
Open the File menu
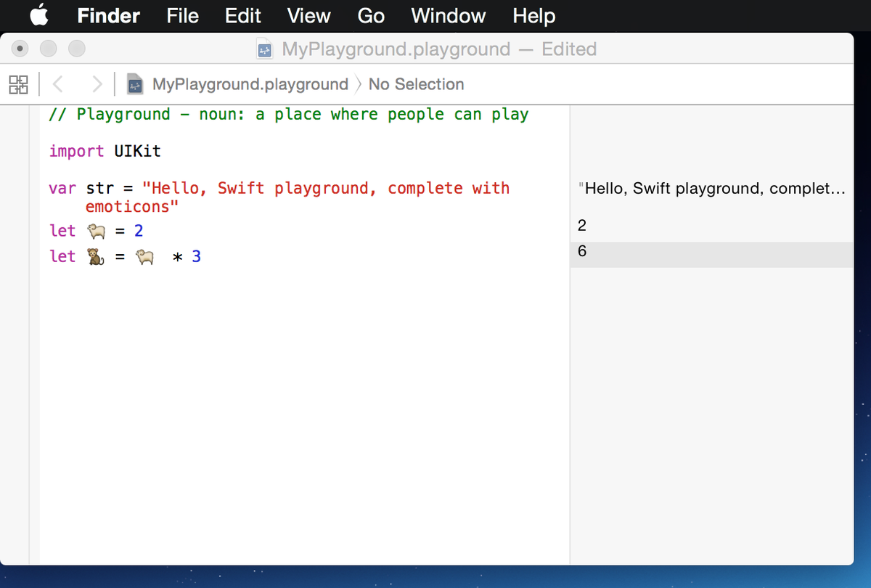(x=182, y=15)
